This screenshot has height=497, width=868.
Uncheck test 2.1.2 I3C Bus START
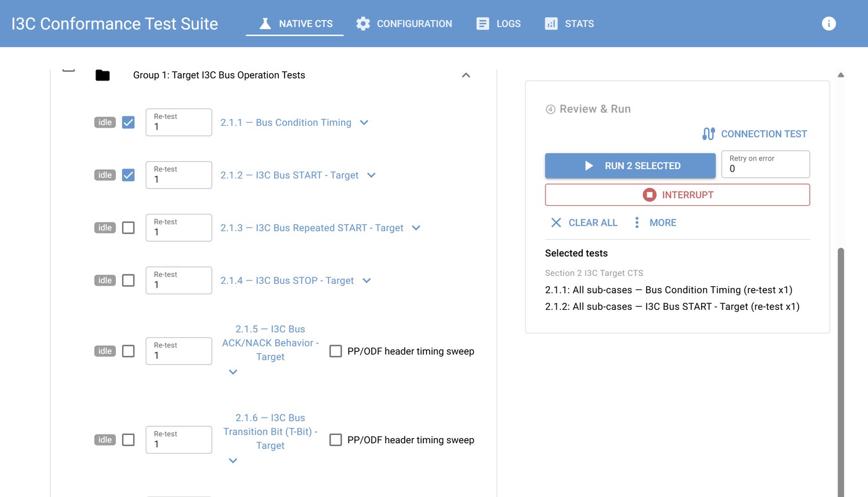[x=128, y=175]
